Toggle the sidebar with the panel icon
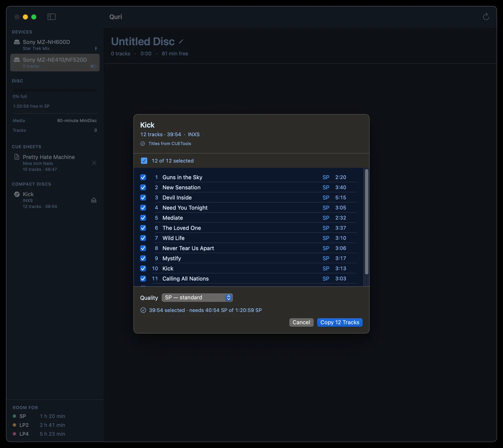The width and height of the screenshot is (503, 448). pos(52,17)
